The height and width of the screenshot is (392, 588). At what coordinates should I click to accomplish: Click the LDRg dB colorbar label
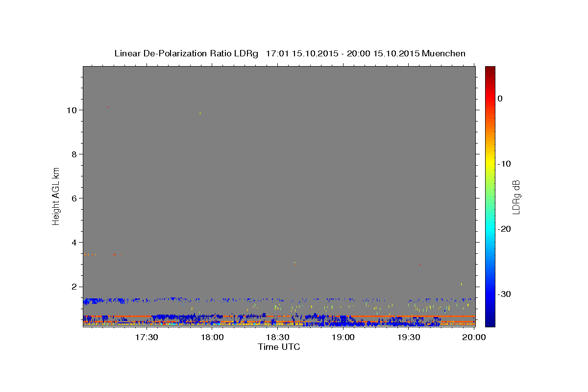coord(516,196)
